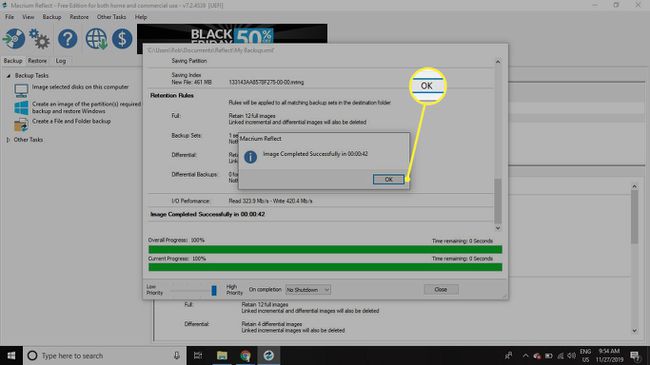This screenshot has width=650, height=365.
Task: Select Image selected disks on this computer
Action: 80,87
